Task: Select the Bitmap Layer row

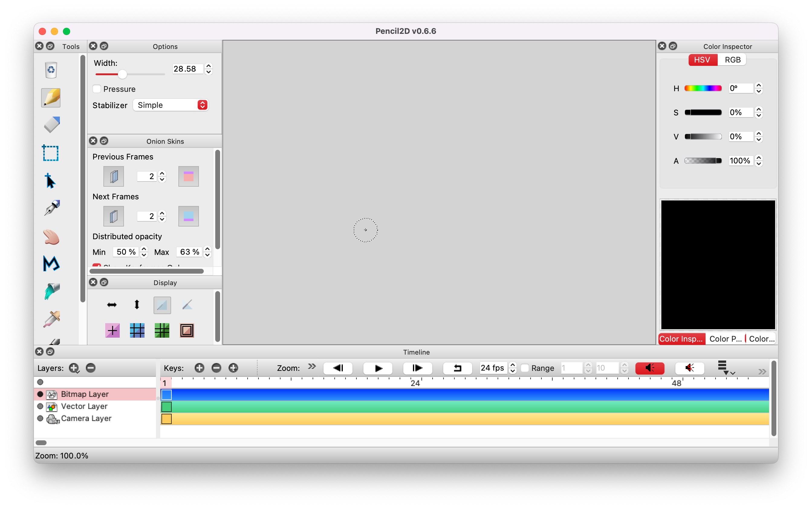Action: pos(95,394)
